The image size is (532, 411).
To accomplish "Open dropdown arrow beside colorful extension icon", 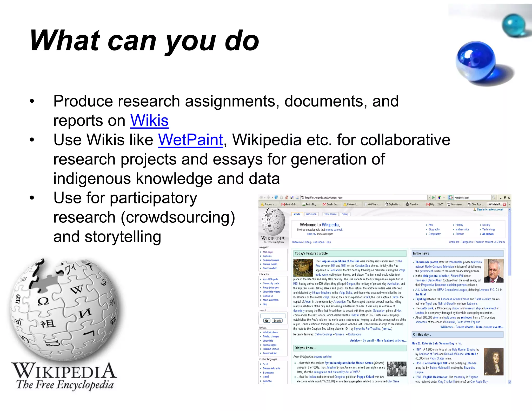I will pyautogui.click(x=444, y=198).
